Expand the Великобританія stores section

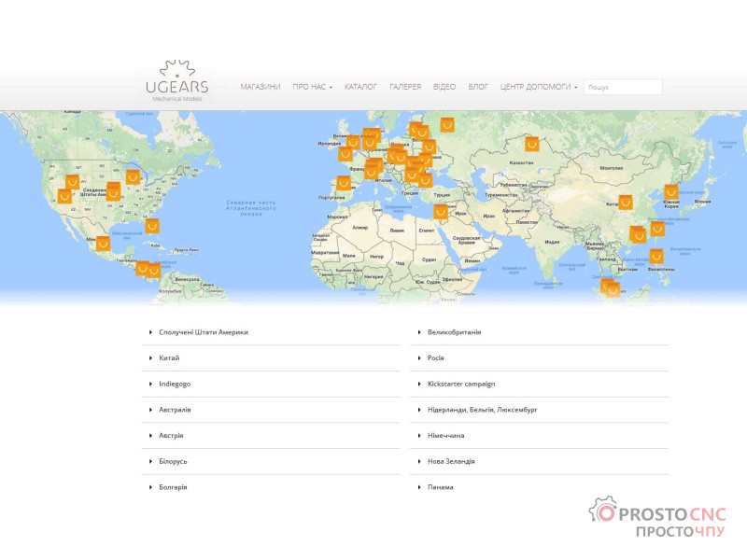point(454,332)
